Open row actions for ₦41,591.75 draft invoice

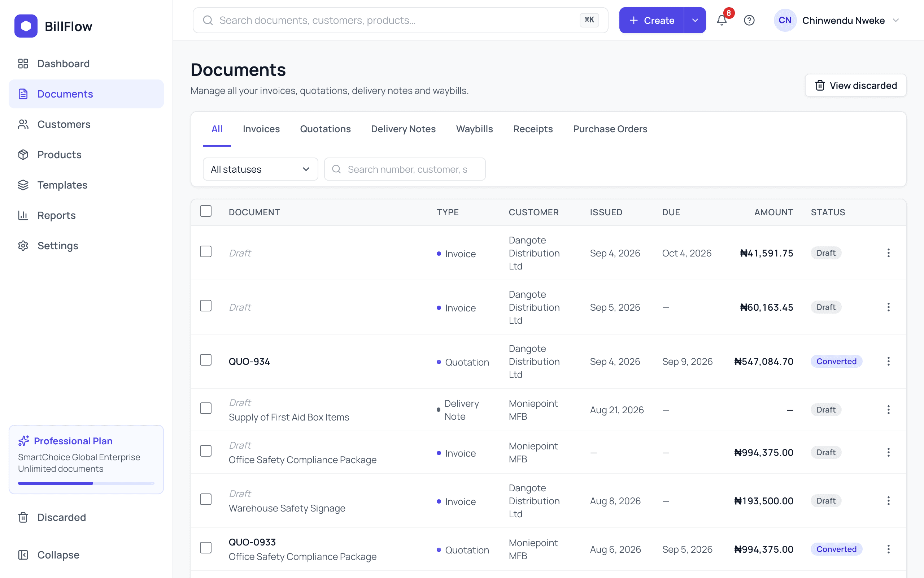(889, 253)
